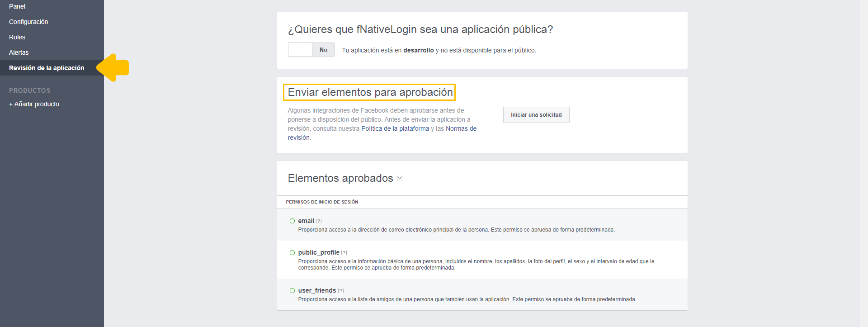
Task: Follow the Normas de revisión link
Action: 461,128
